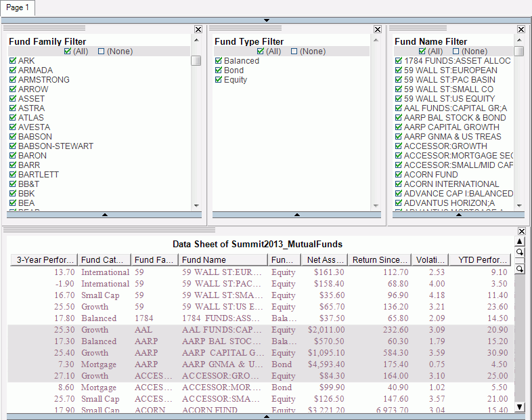Uncheck the Balanced fund type
The image size is (532, 420).
coord(219,61)
